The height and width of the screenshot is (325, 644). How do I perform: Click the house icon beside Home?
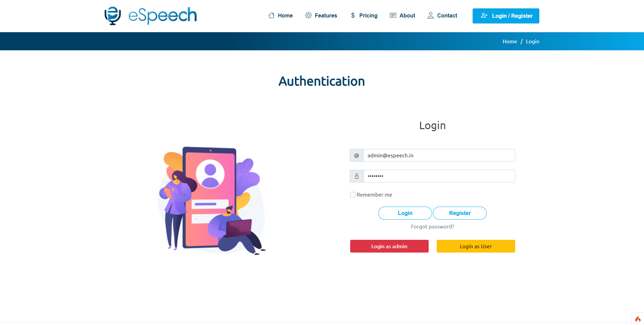(272, 15)
